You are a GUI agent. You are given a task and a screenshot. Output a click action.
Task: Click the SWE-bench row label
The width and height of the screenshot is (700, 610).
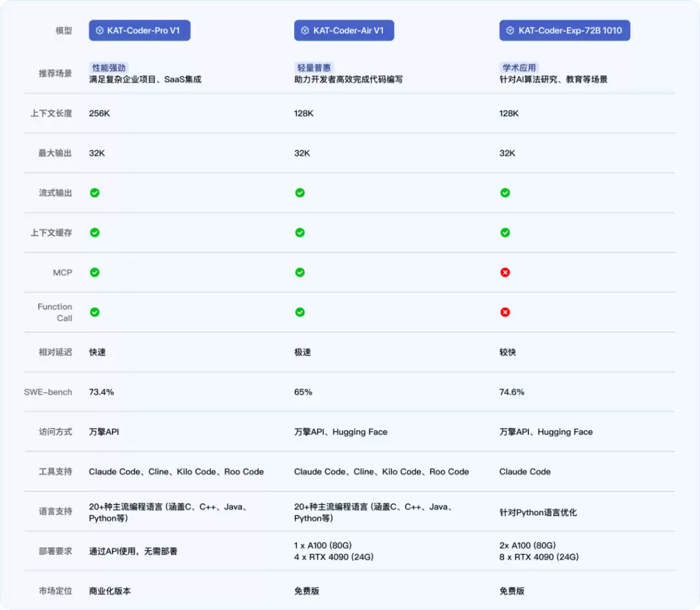coord(48,392)
